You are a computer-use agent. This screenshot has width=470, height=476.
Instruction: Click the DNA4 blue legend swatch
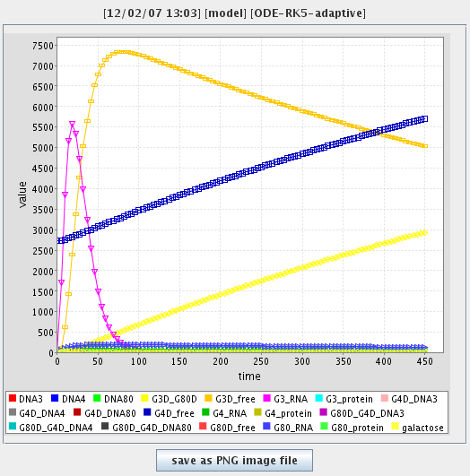click(x=55, y=398)
